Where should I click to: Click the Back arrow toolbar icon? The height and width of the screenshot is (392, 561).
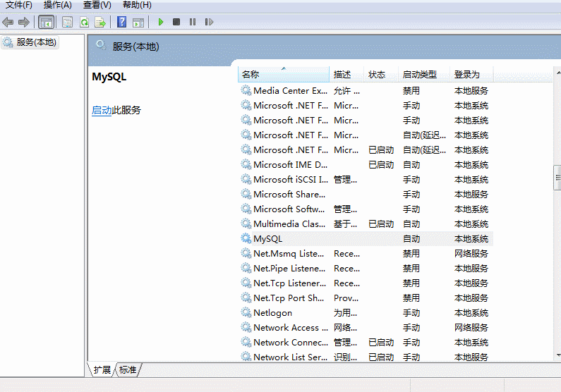click(x=8, y=22)
